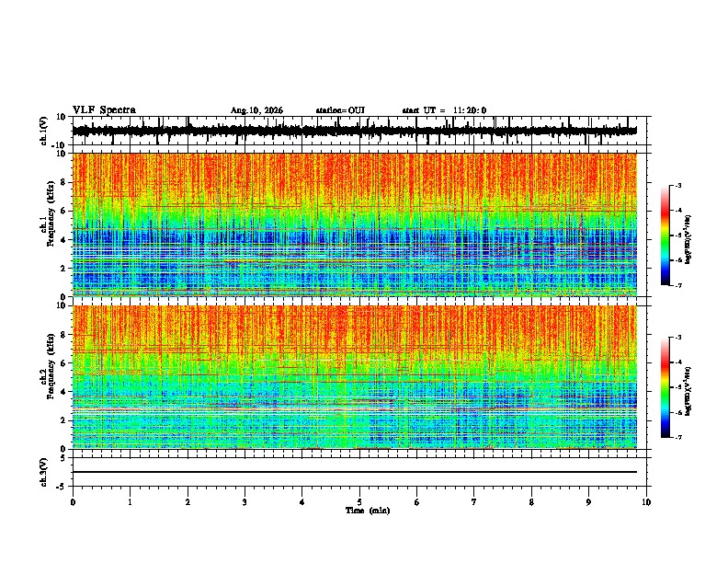Click the "ch.1(V)" axis label
728x563 pixels.
pyautogui.click(x=44, y=131)
